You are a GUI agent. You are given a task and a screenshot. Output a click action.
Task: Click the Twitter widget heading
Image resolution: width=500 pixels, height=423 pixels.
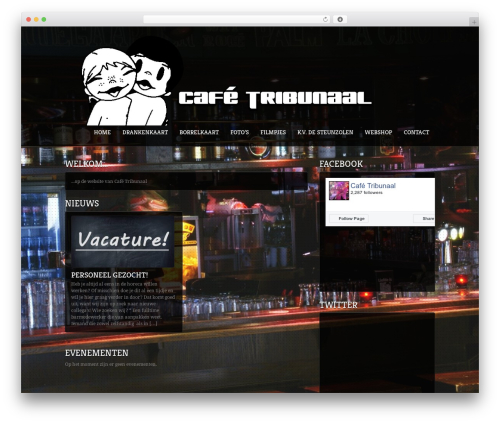pos(339,305)
